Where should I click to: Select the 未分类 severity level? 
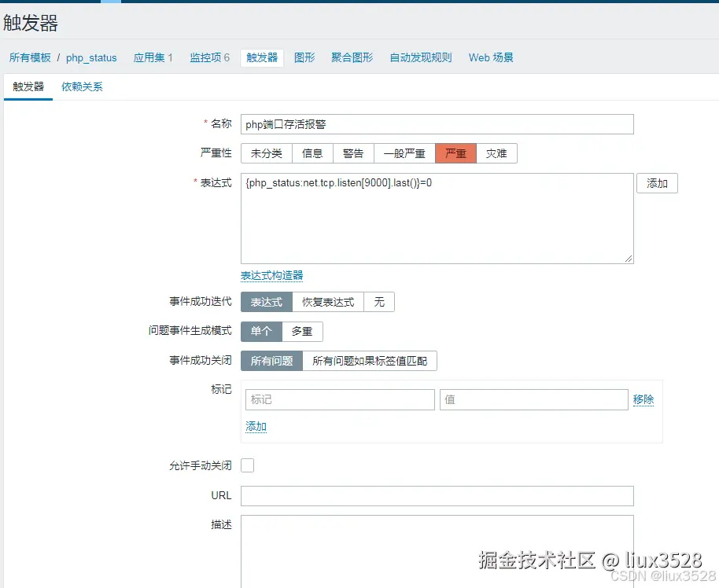coord(266,153)
